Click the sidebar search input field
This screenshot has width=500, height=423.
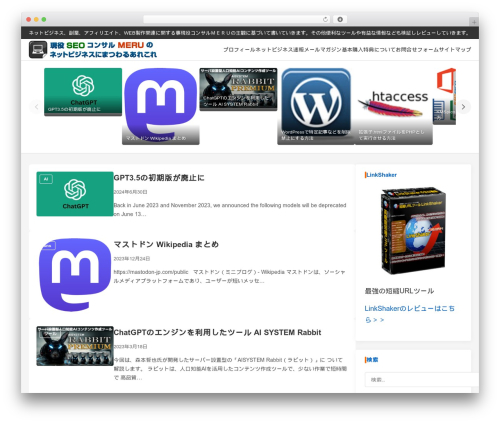coord(421,380)
